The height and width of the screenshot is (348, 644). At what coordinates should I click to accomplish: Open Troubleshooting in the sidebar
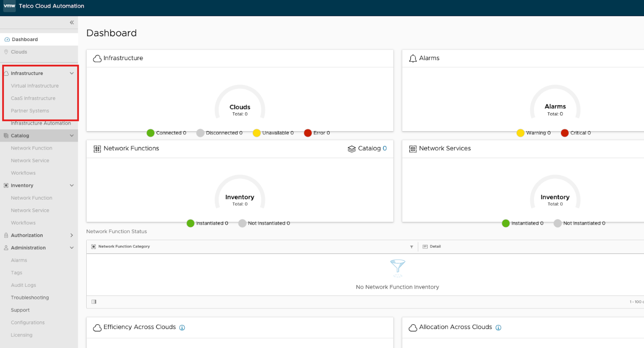(30, 298)
